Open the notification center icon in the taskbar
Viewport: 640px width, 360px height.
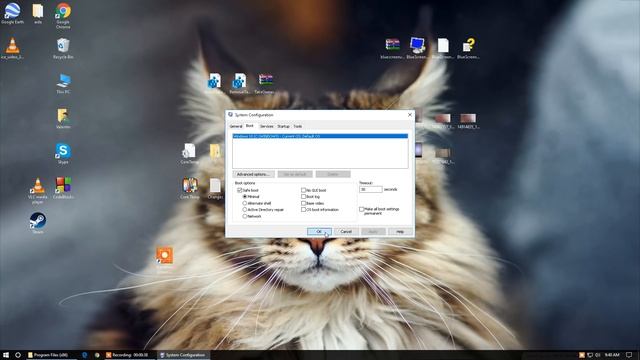(x=629, y=355)
